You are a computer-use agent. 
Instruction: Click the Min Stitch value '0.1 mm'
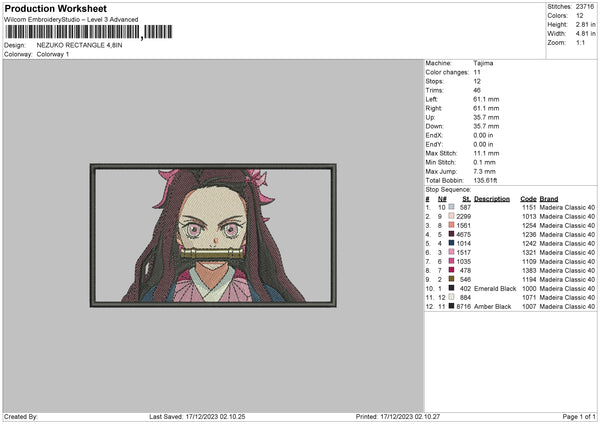coord(484,162)
